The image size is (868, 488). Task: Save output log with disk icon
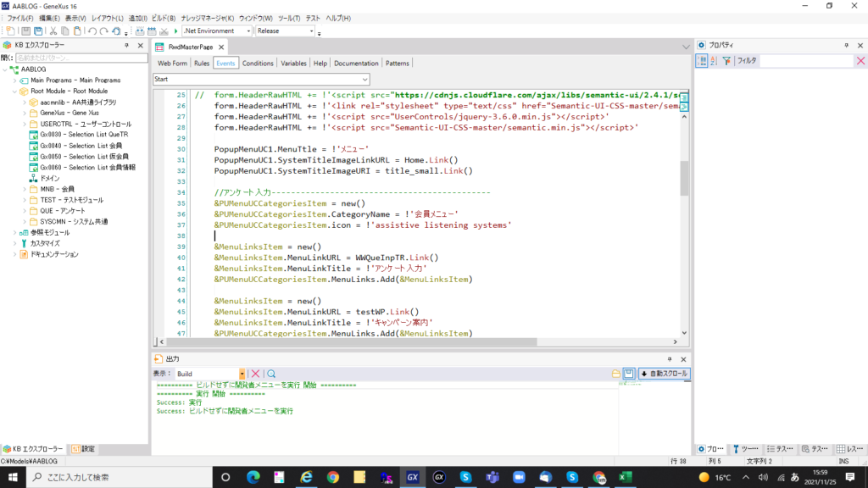point(629,374)
